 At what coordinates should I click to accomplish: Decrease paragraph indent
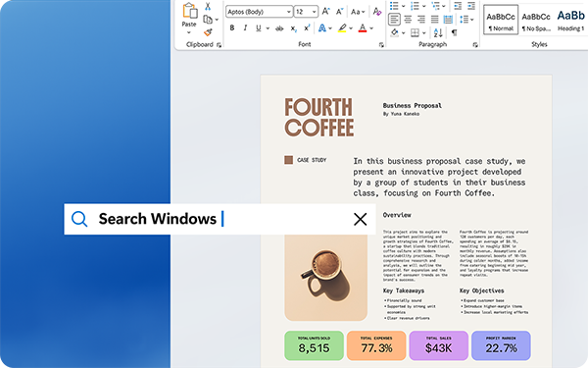click(x=458, y=6)
